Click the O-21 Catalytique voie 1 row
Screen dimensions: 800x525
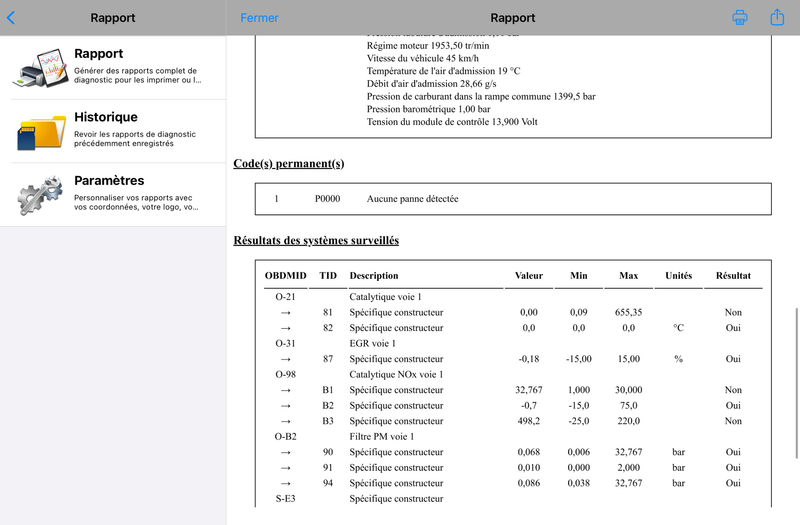click(x=513, y=297)
